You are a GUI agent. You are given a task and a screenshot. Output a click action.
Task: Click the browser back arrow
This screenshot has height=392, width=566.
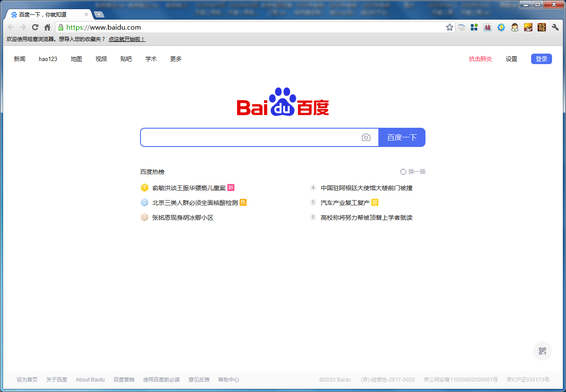pyautogui.click(x=11, y=27)
